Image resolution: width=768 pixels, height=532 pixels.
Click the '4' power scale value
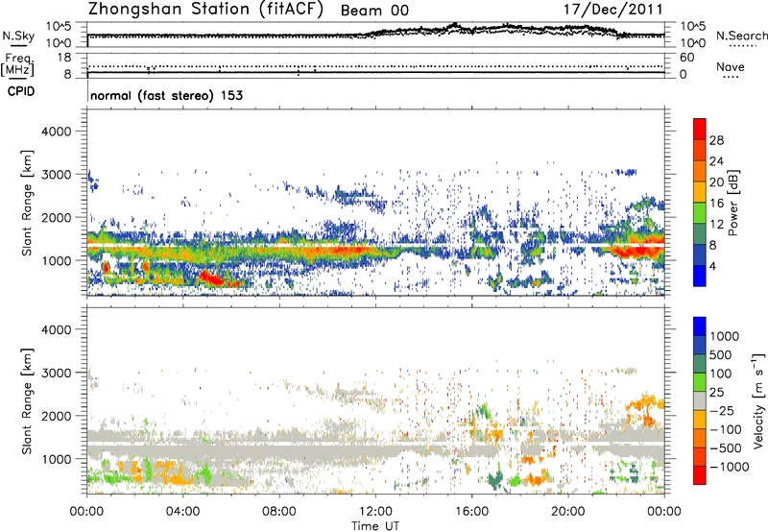click(x=712, y=266)
